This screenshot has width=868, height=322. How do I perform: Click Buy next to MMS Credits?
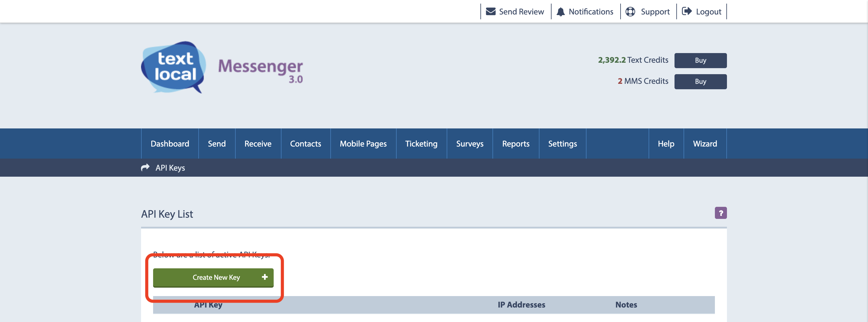(700, 81)
